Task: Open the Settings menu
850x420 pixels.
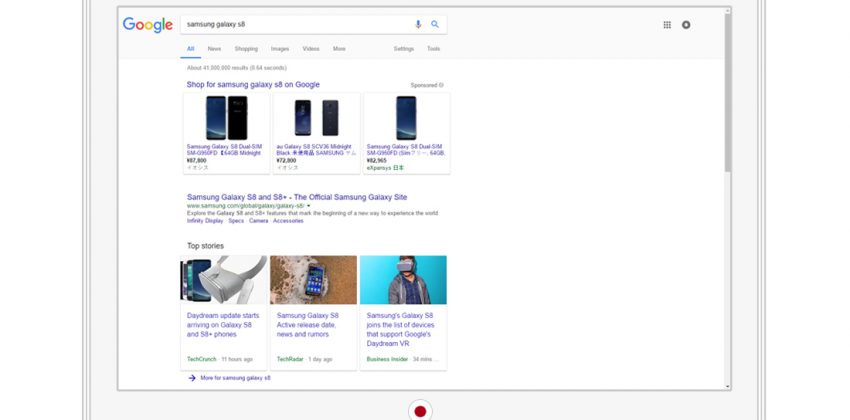Action: (403, 49)
